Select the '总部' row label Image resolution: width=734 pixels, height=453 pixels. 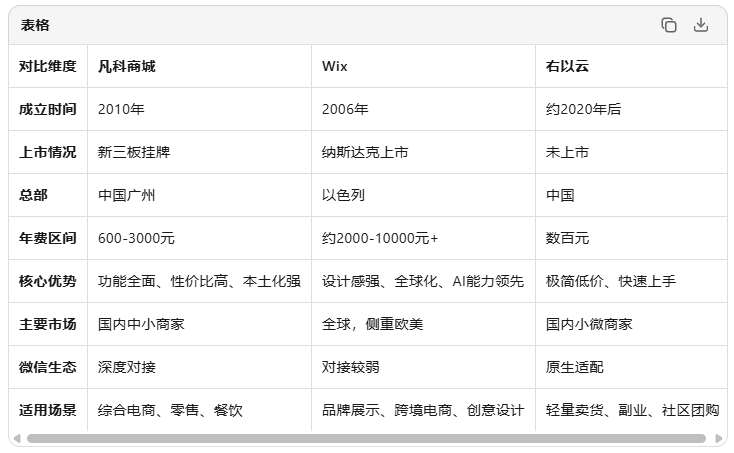click(33, 195)
